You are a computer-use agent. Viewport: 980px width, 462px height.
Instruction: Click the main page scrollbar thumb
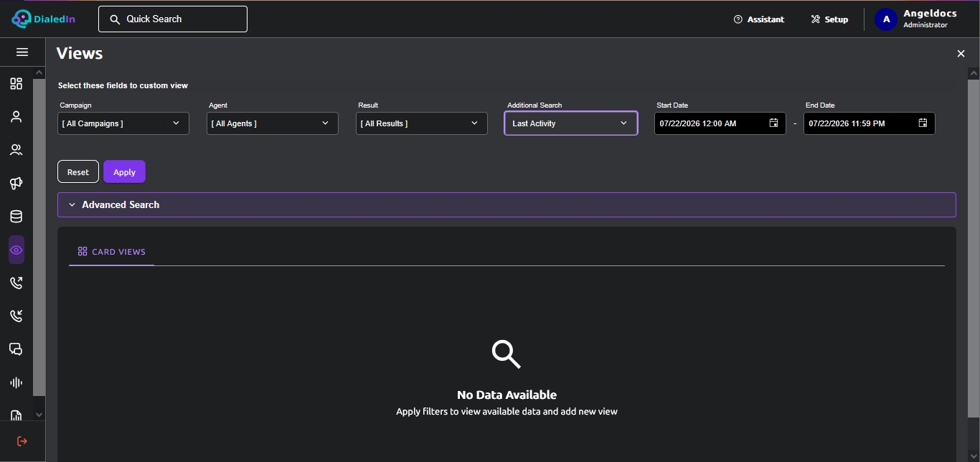(x=974, y=248)
